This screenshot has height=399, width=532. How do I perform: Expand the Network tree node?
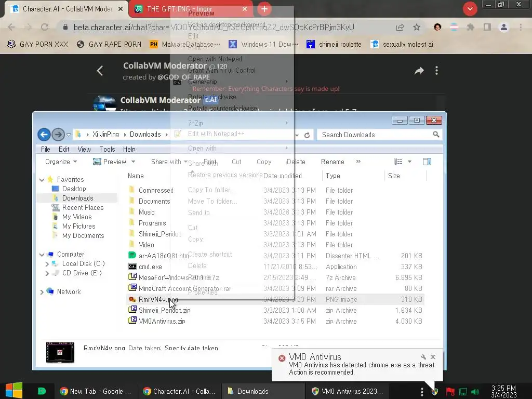[x=42, y=292]
